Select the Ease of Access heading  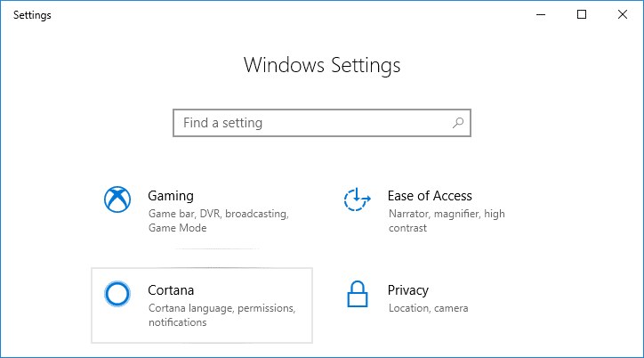coord(430,196)
